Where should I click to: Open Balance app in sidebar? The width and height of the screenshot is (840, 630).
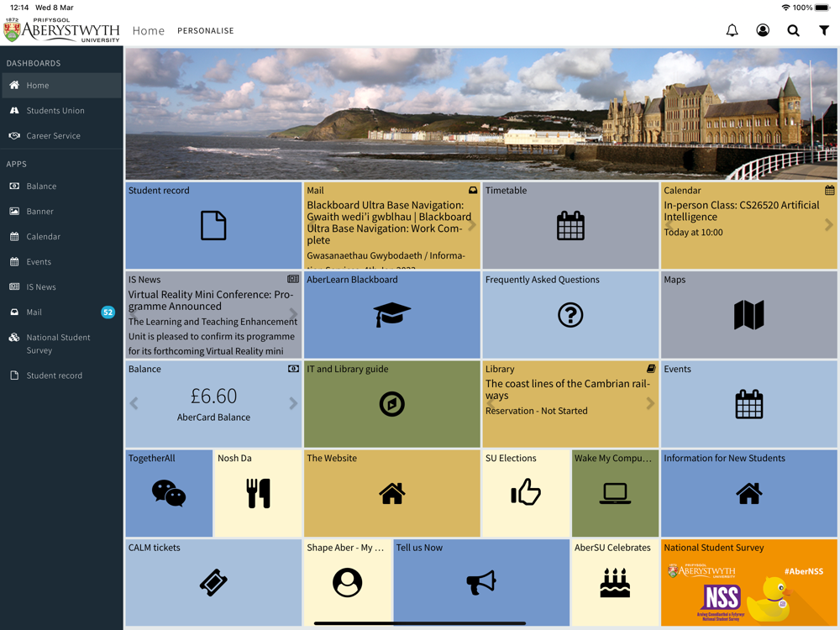pyautogui.click(x=61, y=186)
